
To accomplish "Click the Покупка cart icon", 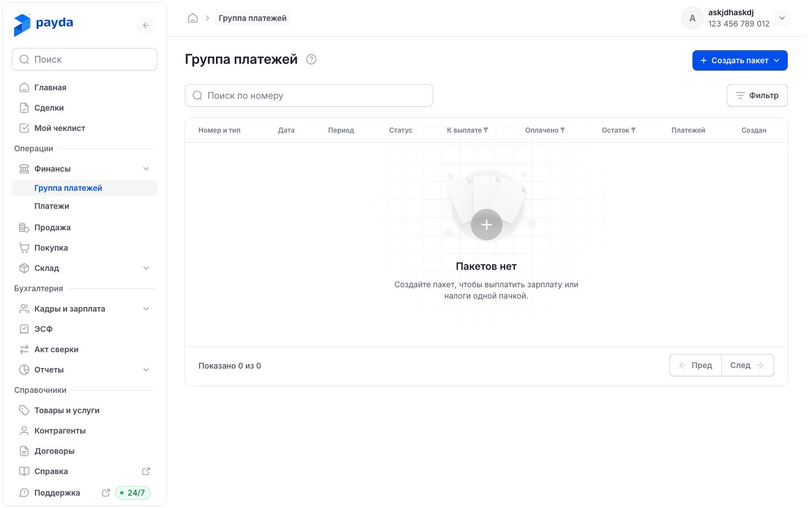I will click(x=24, y=248).
